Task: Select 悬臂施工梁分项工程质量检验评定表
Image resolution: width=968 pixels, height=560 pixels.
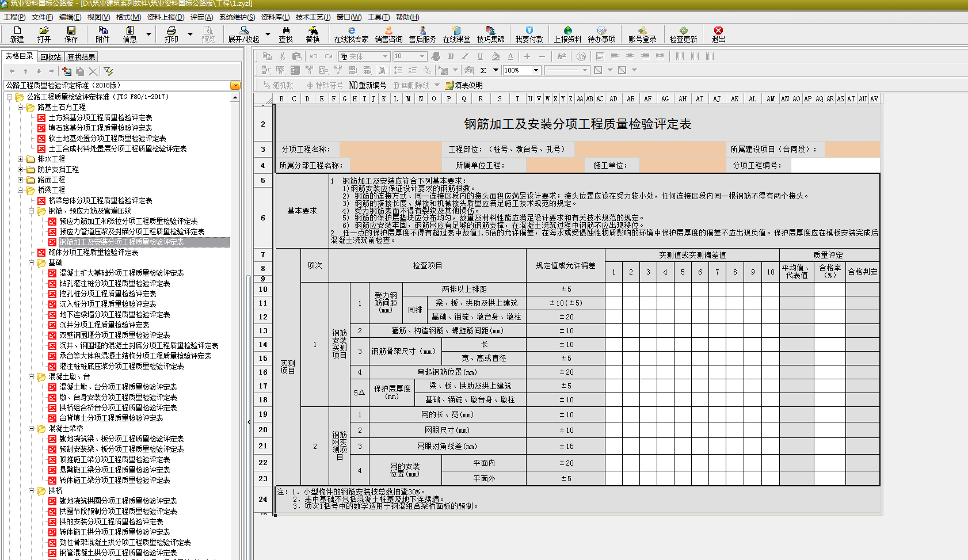Action: (115, 470)
